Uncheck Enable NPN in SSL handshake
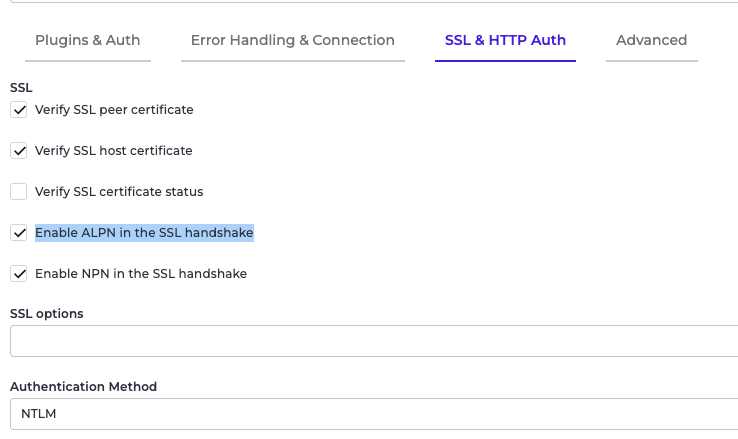This screenshot has height=439, width=738. click(x=19, y=274)
